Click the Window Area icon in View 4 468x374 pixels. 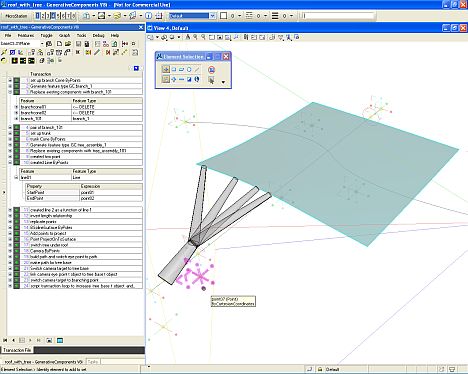[x=212, y=37]
